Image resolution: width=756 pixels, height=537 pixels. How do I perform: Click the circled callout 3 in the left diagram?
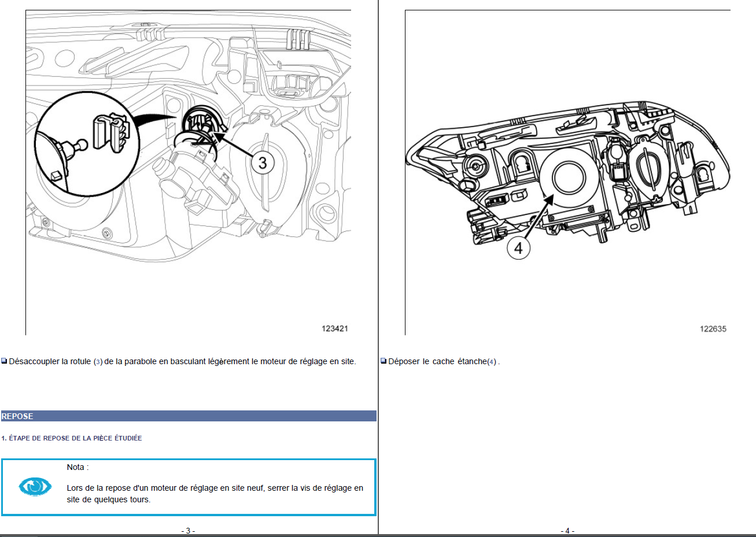point(263,163)
